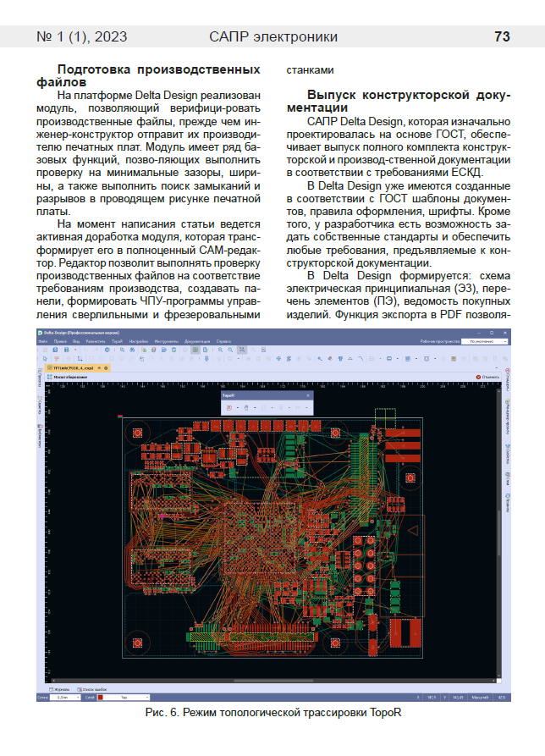Viewport: 545px width, 756px height.
Task: Click the red Top layer color swatch
Action: pos(101,698)
